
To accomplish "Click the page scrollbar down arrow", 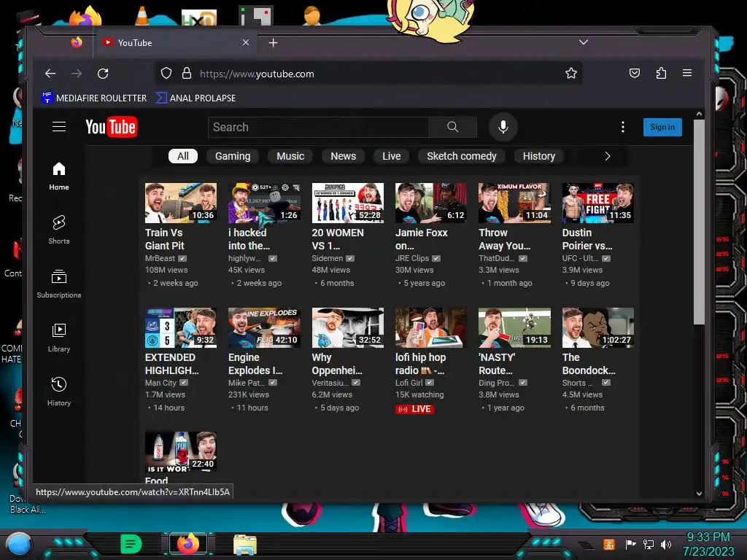I will (699, 494).
